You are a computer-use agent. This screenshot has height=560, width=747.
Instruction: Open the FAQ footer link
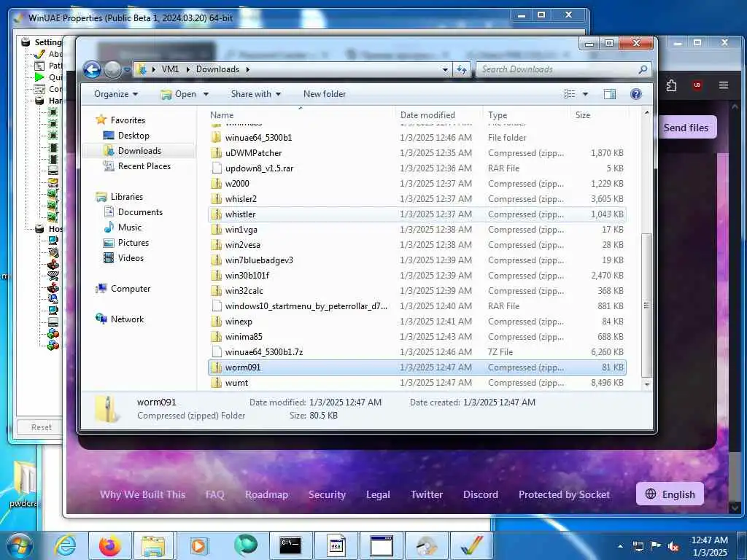[215, 495]
